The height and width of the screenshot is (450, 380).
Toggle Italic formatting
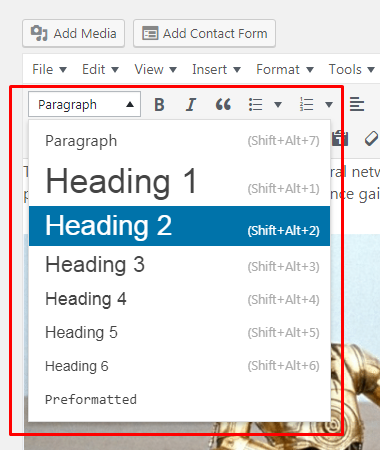191,105
